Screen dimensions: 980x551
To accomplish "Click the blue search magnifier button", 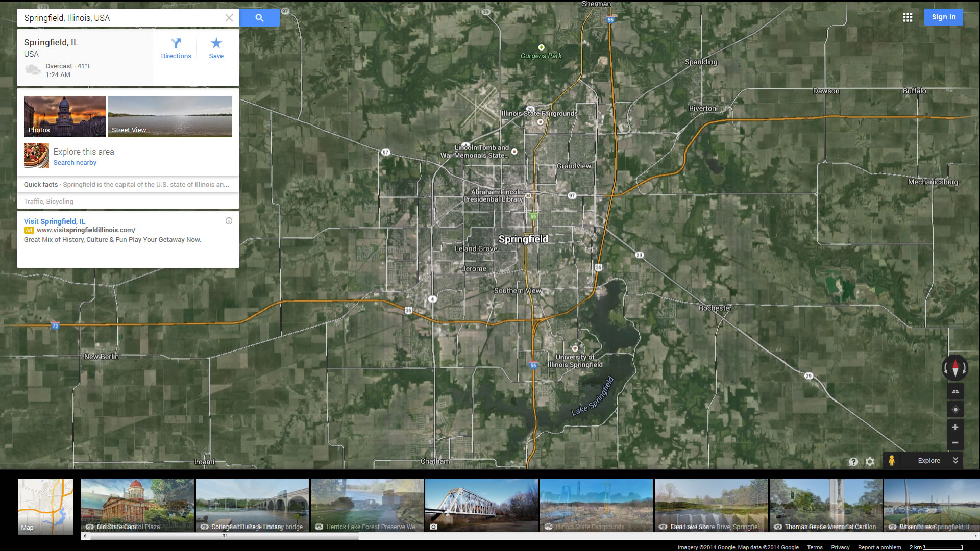I will (x=259, y=18).
